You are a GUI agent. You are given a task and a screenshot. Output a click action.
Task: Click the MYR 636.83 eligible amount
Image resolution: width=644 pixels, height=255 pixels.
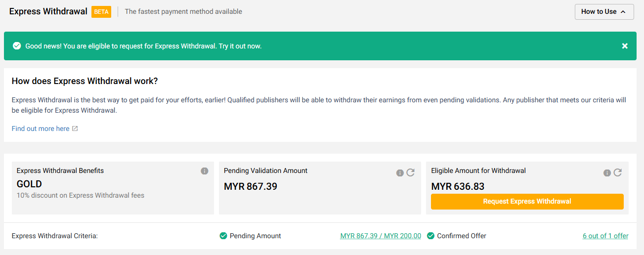coord(458,186)
